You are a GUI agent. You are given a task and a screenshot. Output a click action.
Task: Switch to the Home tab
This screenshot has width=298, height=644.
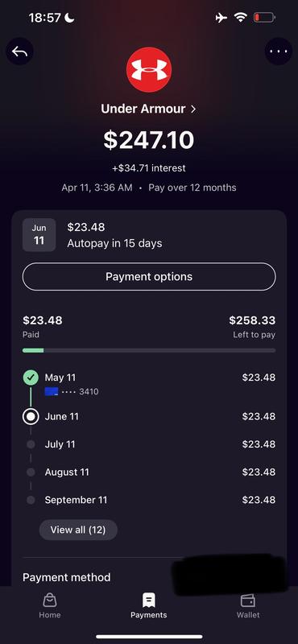tap(50, 606)
